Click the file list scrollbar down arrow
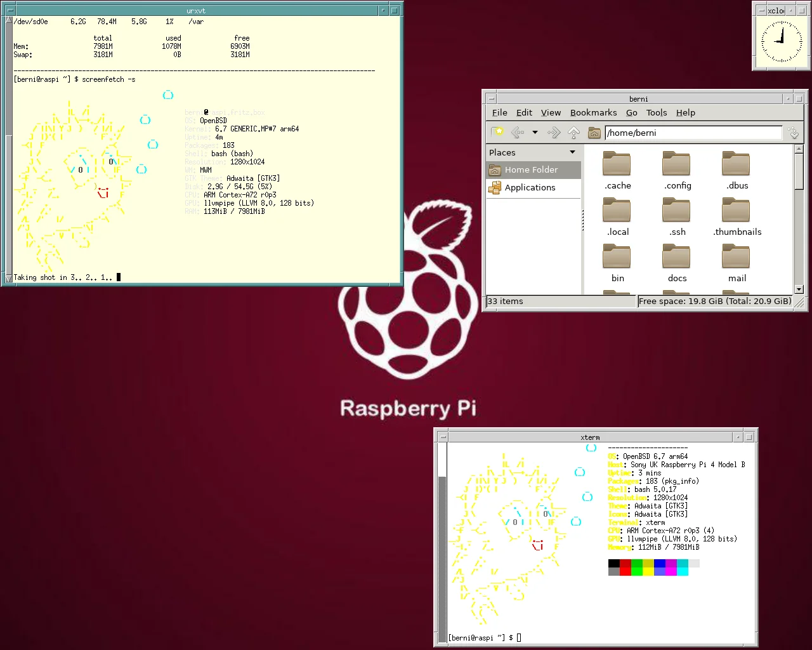812x650 pixels. 799,289
